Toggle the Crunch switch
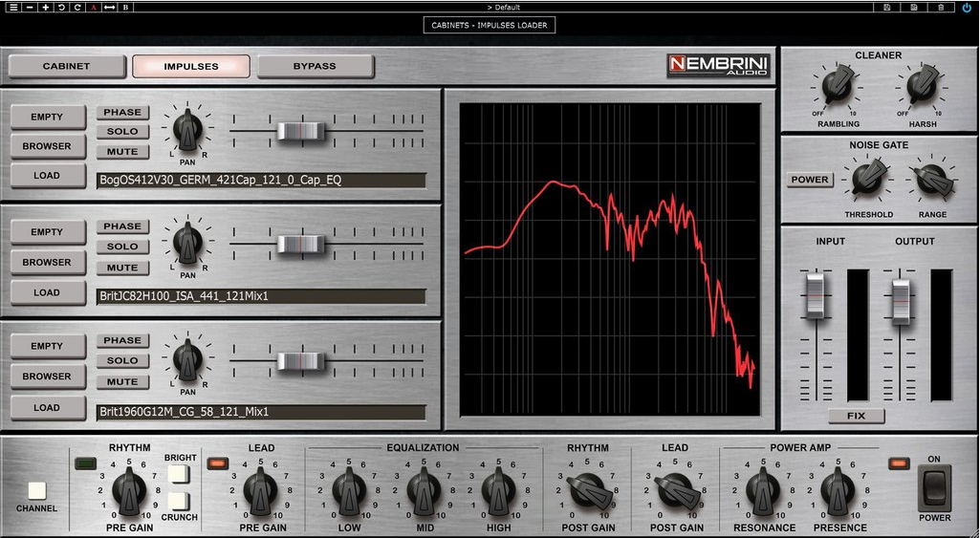The width and height of the screenshot is (980, 538). (180, 501)
